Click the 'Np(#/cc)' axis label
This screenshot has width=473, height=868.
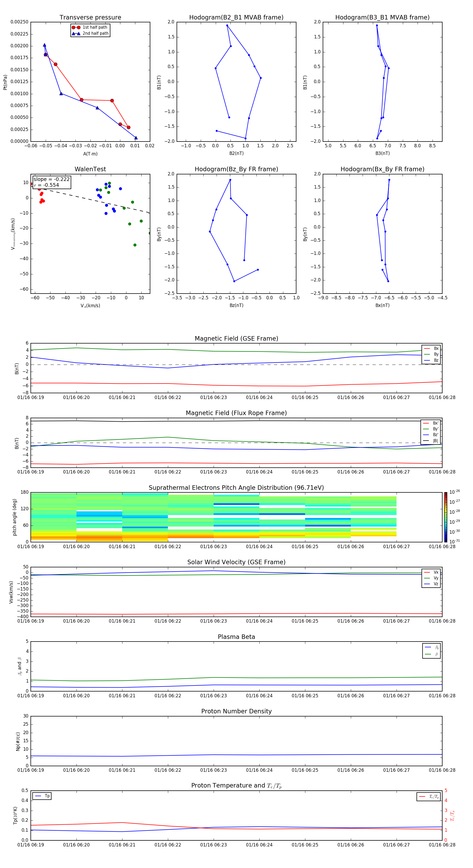(18, 741)
